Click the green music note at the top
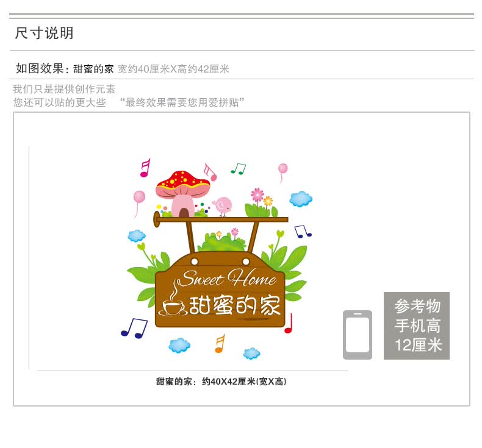The height and width of the screenshot is (448, 482). [239, 169]
